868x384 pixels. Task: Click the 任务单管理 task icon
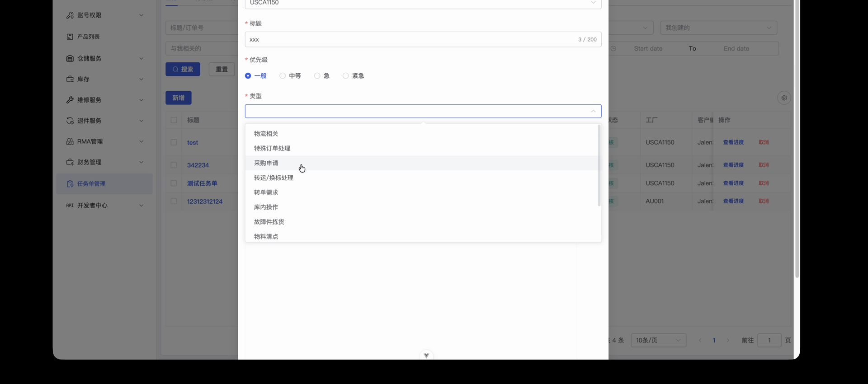(x=70, y=184)
